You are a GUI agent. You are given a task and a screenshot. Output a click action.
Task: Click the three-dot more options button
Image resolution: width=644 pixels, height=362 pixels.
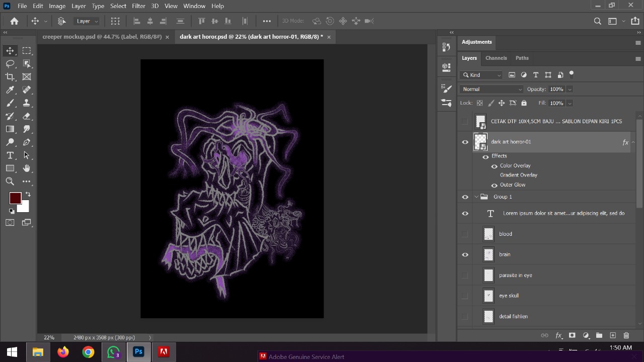pos(267,21)
